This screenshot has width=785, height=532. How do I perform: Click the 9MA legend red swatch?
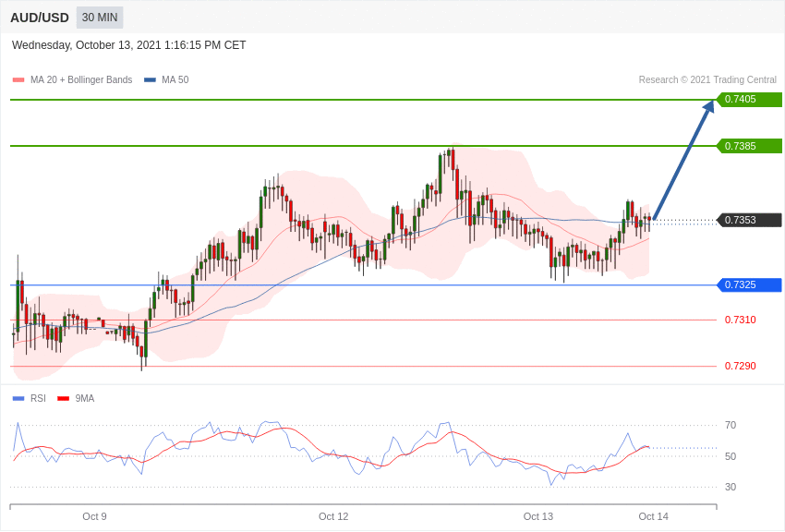pos(64,398)
